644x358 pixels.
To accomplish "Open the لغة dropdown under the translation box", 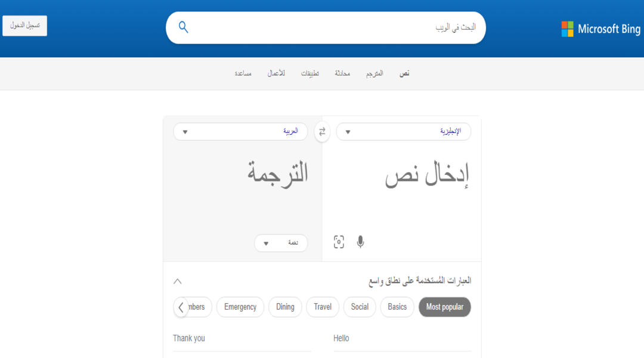I will [281, 243].
